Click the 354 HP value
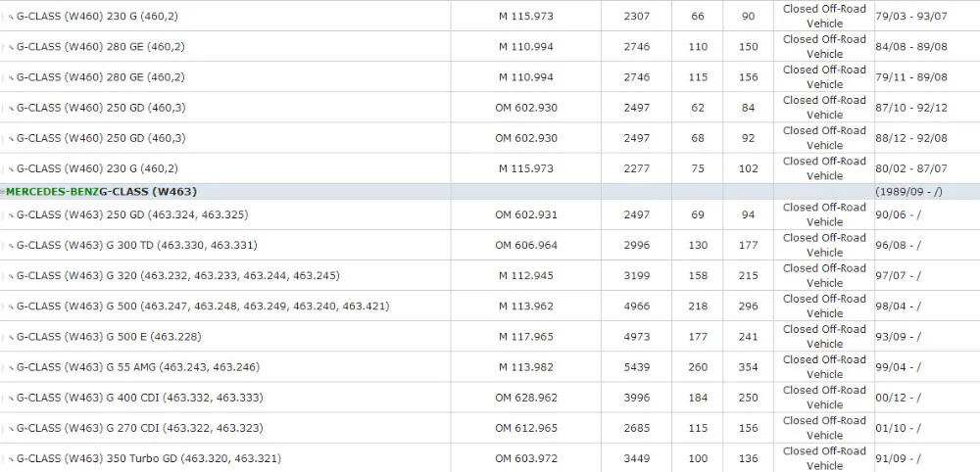This screenshot has width=980, height=472. tap(749, 368)
